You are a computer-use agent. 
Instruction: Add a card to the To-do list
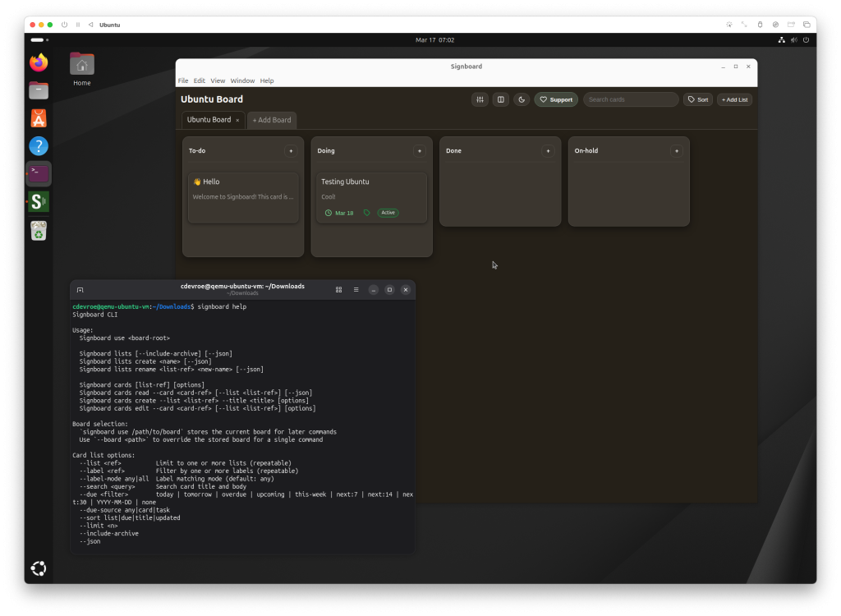coord(291,151)
